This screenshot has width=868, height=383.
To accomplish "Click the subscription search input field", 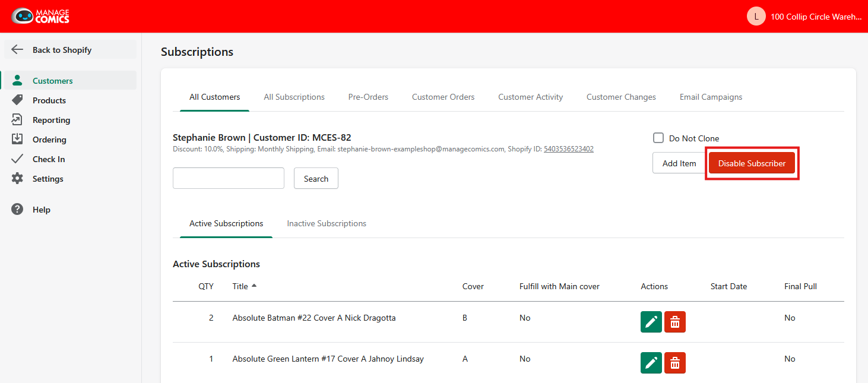I will [229, 178].
